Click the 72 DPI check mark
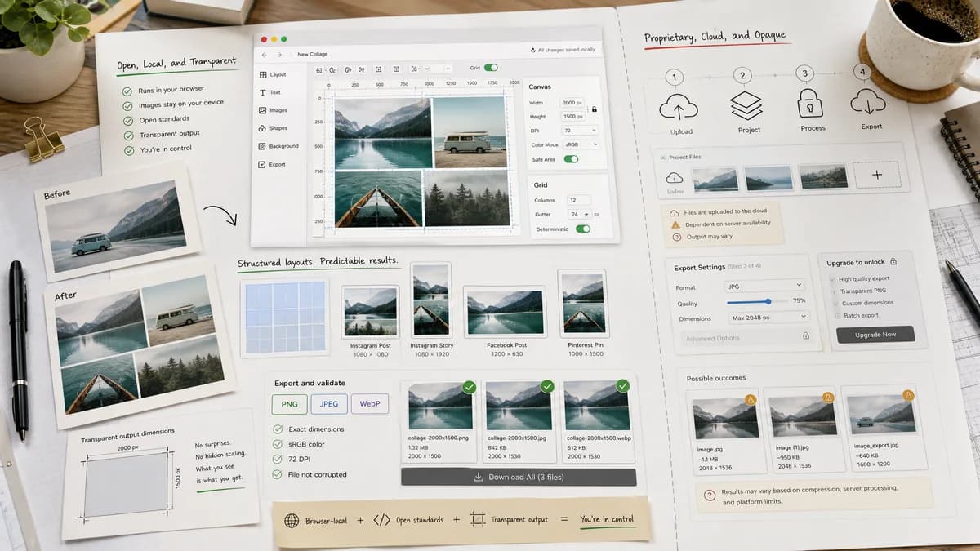This screenshot has width=980, height=551. tap(278, 459)
